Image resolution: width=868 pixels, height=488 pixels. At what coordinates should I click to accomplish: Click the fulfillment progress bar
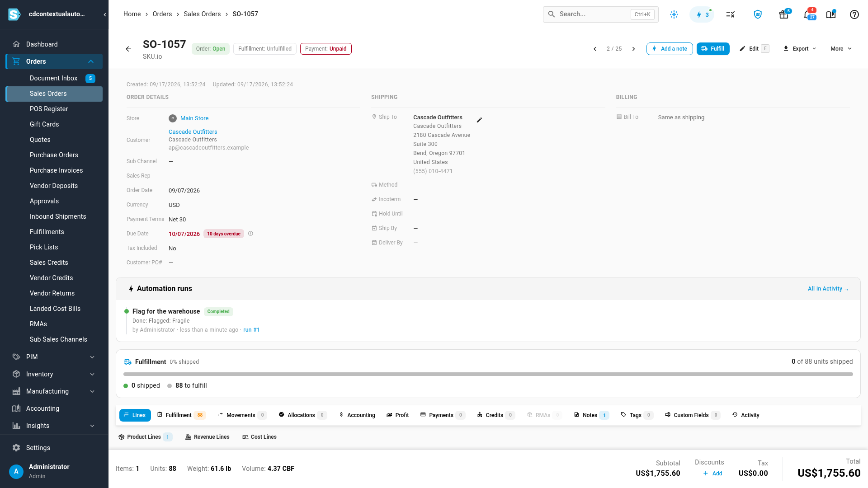click(488, 374)
